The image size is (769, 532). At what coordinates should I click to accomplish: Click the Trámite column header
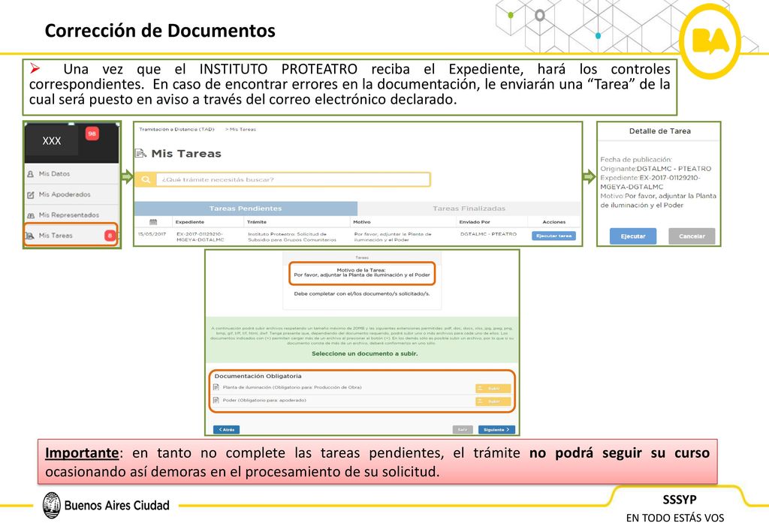point(257,222)
